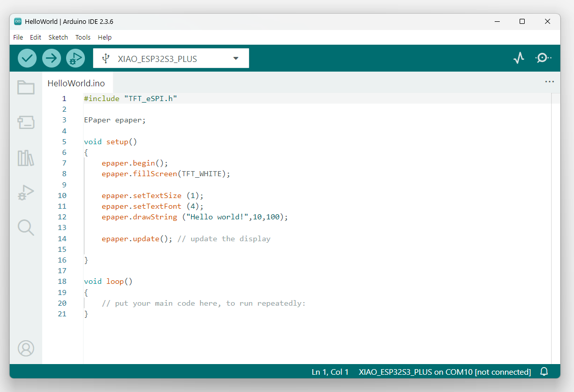Image resolution: width=574 pixels, height=392 pixels.
Task: Select the HelloWorld.ino tab
Action: pyautogui.click(x=76, y=83)
